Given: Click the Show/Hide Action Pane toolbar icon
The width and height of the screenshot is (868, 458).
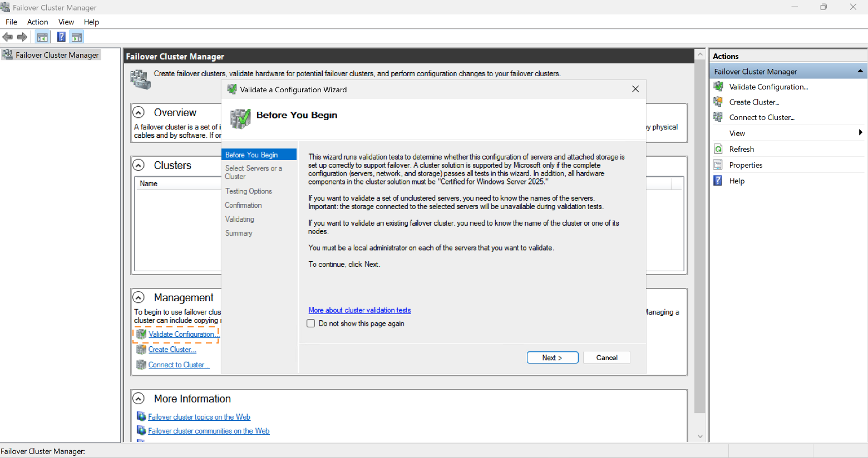Looking at the screenshot, I should (77, 37).
